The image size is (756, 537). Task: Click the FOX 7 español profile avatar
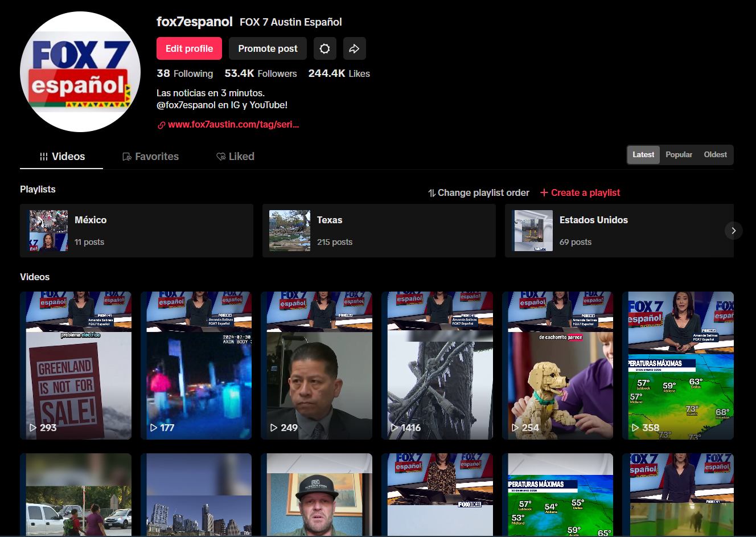(x=80, y=72)
